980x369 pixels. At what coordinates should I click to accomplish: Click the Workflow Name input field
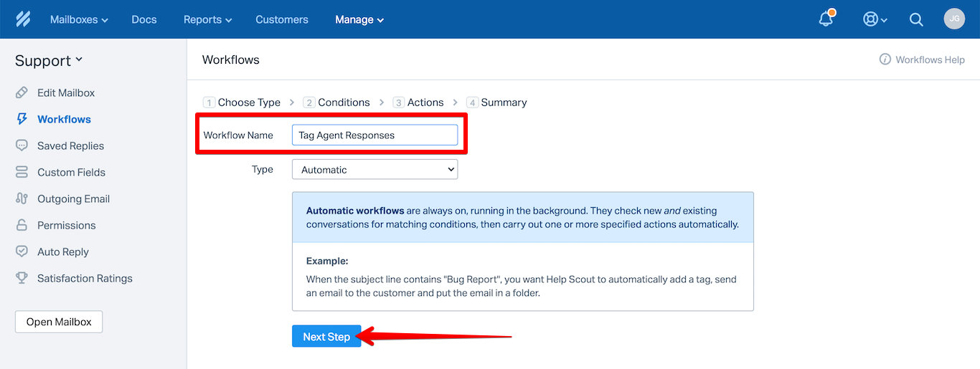coord(374,135)
